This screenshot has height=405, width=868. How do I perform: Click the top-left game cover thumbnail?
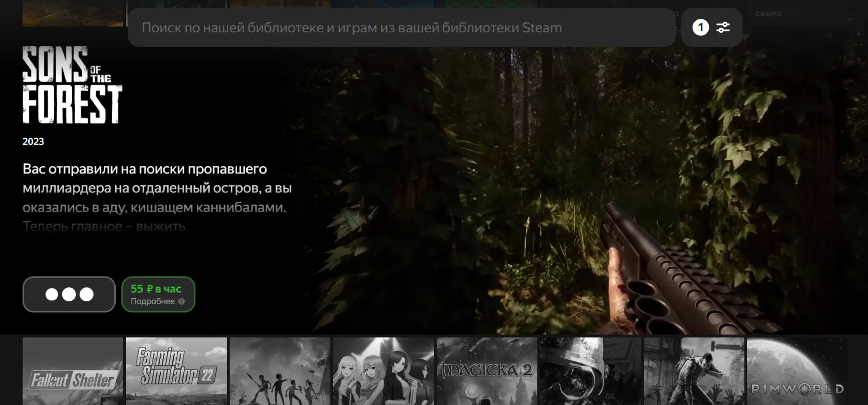tap(73, 13)
